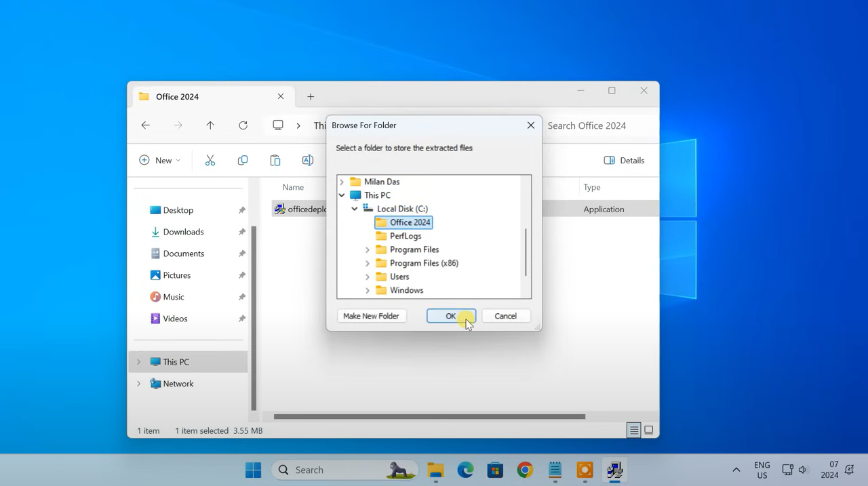Viewport: 868px width, 486px height.
Task: Click the Name column header
Action: pyautogui.click(x=294, y=187)
